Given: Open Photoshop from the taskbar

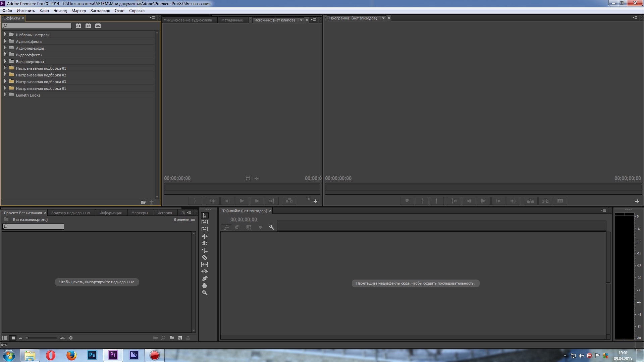Looking at the screenshot, I should pos(92,355).
